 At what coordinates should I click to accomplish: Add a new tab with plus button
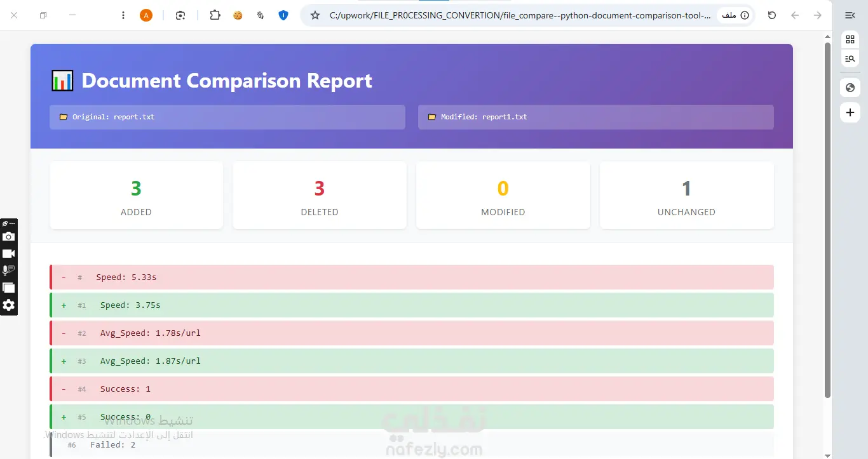tap(850, 112)
